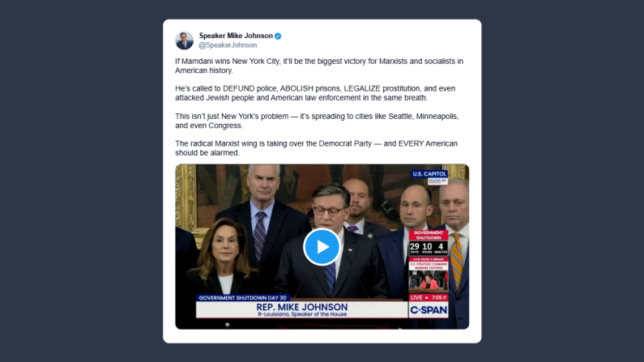The width and height of the screenshot is (644, 362).
Task: Click the U.S. Capitol location tag
Action: click(429, 173)
